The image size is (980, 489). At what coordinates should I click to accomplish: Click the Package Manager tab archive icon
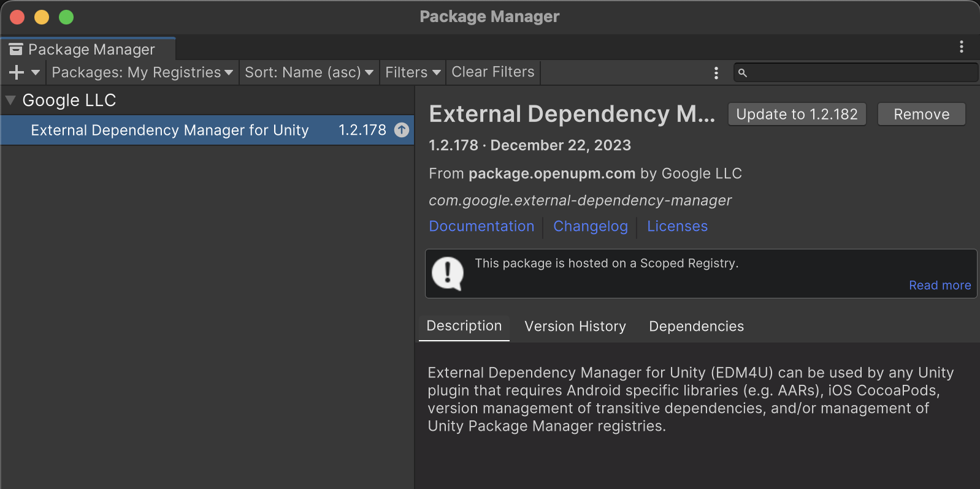[16, 49]
